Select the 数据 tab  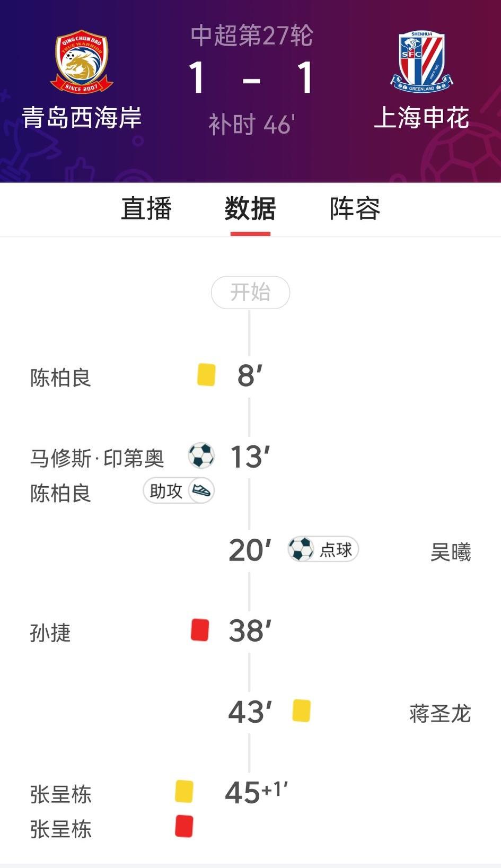click(250, 208)
